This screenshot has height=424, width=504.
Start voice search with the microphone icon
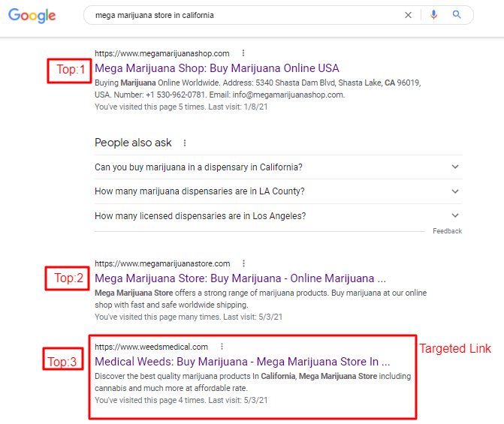[433, 15]
